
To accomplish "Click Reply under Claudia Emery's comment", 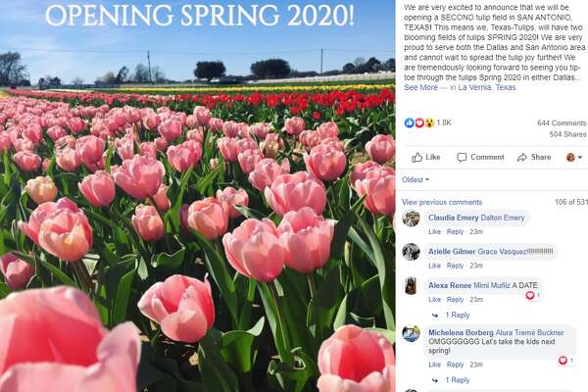I will (455, 232).
